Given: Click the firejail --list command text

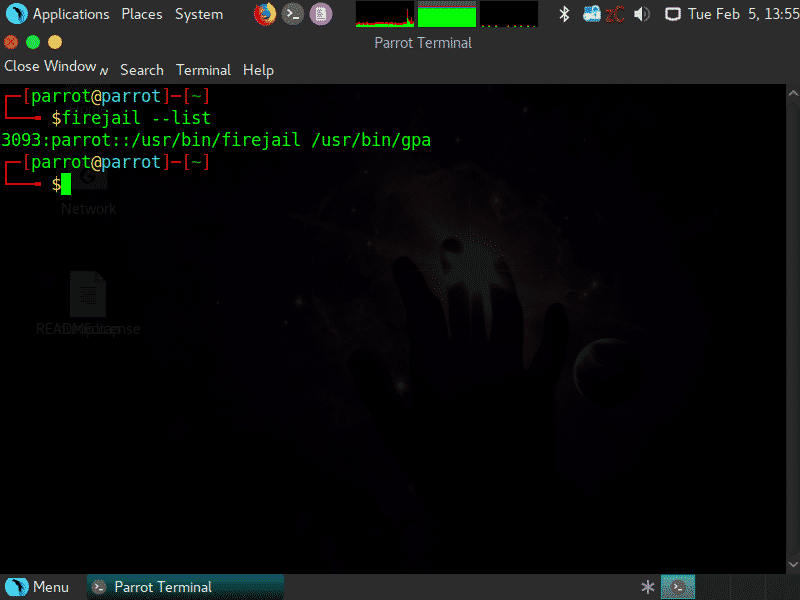Looking at the screenshot, I should click(x=136, y=118).
